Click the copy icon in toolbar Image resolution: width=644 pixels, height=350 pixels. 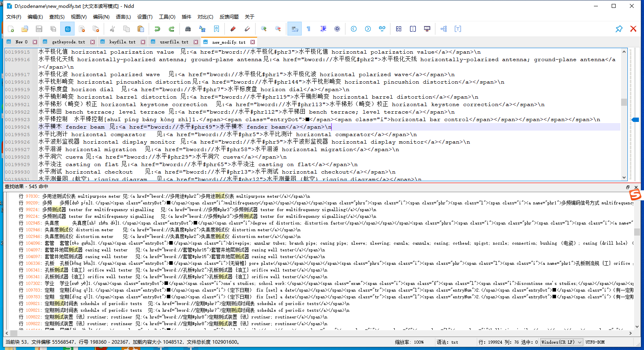point(127,29)
